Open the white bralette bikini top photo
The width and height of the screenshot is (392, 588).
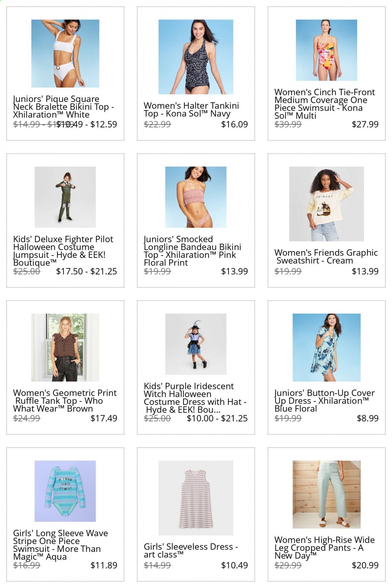coord(65,54)
